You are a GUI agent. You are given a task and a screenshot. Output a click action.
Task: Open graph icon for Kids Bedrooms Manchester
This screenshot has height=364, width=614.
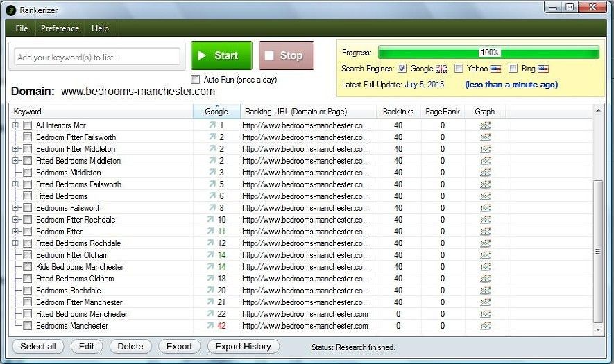(x=485, y=267)
